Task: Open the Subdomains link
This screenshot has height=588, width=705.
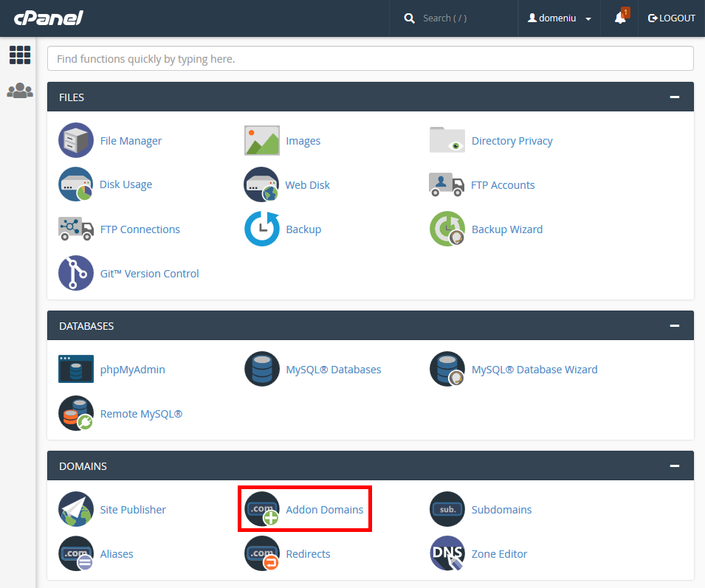Action: [x=501, y=510]
